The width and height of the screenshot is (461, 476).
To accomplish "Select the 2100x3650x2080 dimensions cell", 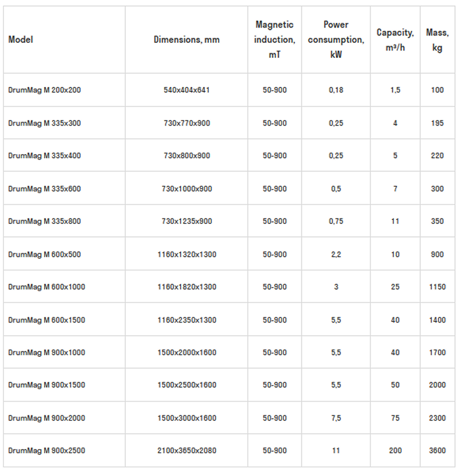I will pyautogui.click(x=186, y=451).
